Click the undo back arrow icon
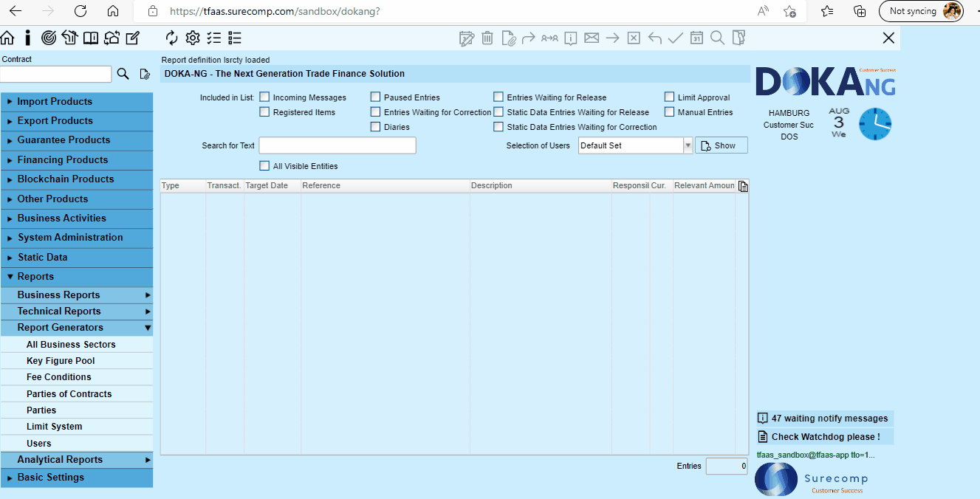This screenshot has width=980, height=499. pyautogui.click(x=654, y=38)
